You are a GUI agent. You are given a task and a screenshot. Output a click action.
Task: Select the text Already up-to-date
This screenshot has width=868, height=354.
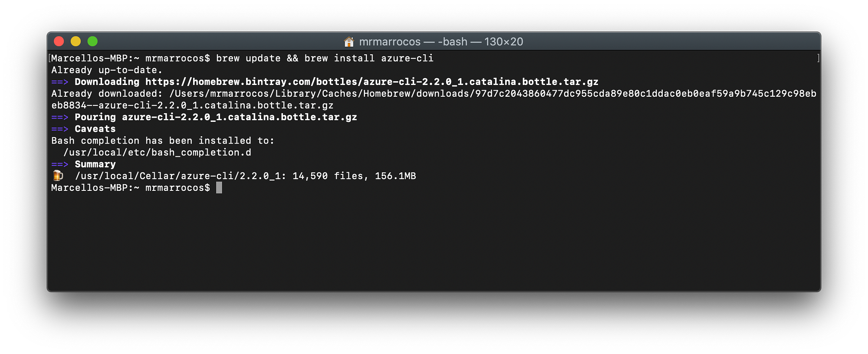point(106,69)
